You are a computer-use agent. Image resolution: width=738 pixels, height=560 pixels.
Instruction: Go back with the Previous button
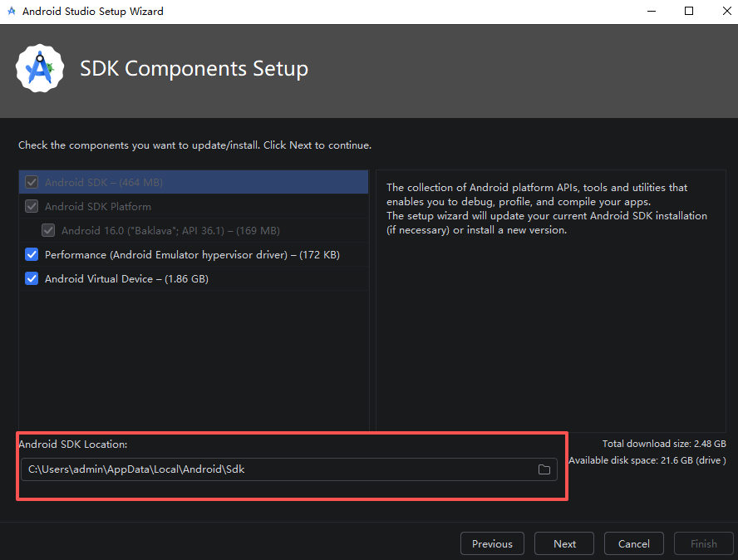coord(492,543)
